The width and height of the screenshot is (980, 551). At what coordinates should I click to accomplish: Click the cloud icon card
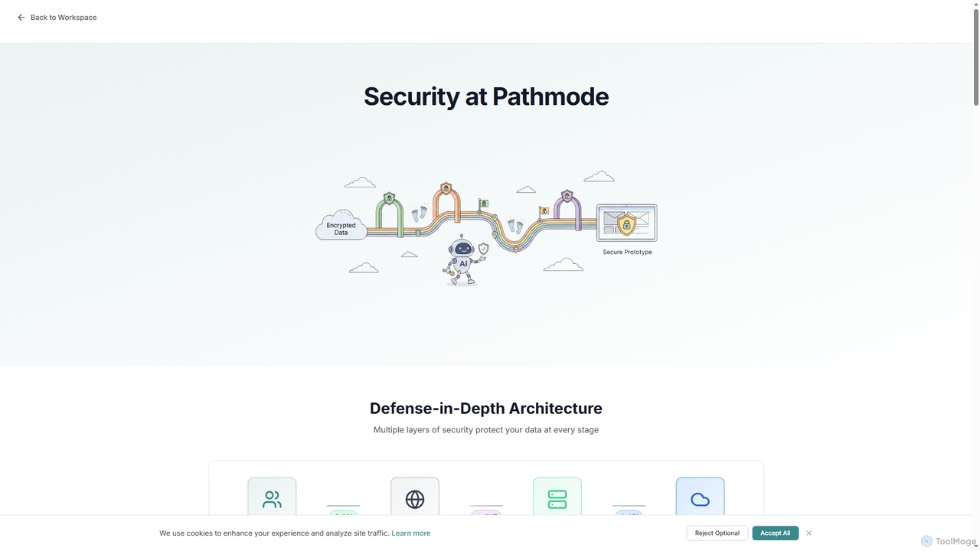point(700,497)
